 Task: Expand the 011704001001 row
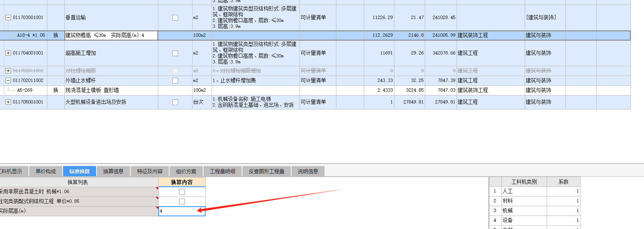point(8,53)
